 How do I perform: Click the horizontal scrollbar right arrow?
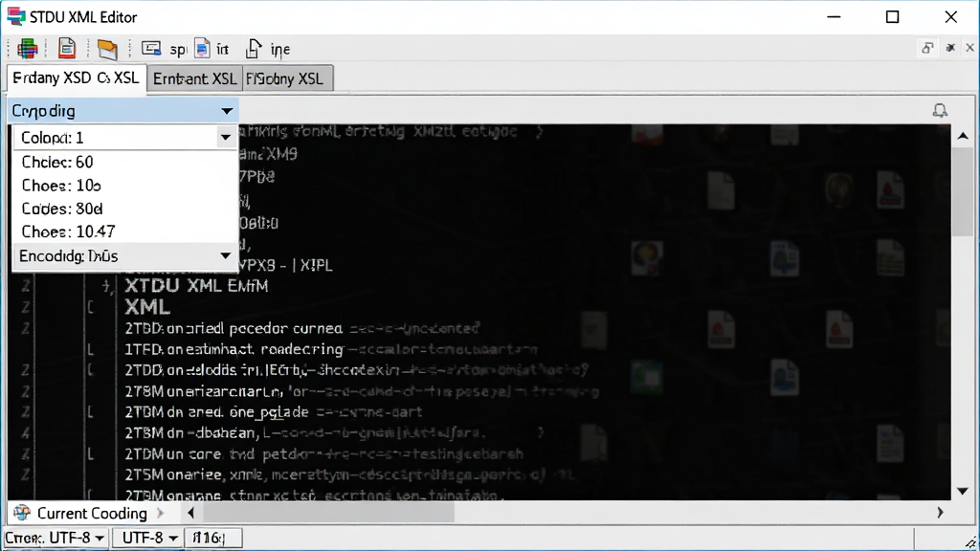940,513
